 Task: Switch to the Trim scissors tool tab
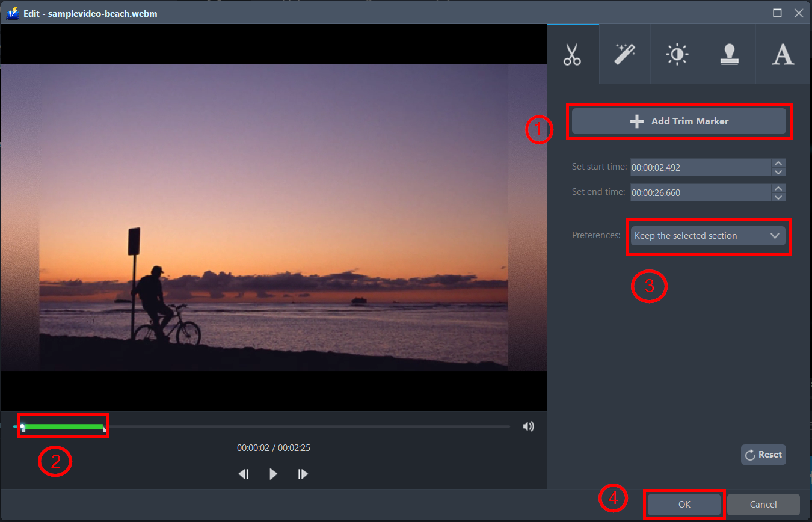[572, 54]
